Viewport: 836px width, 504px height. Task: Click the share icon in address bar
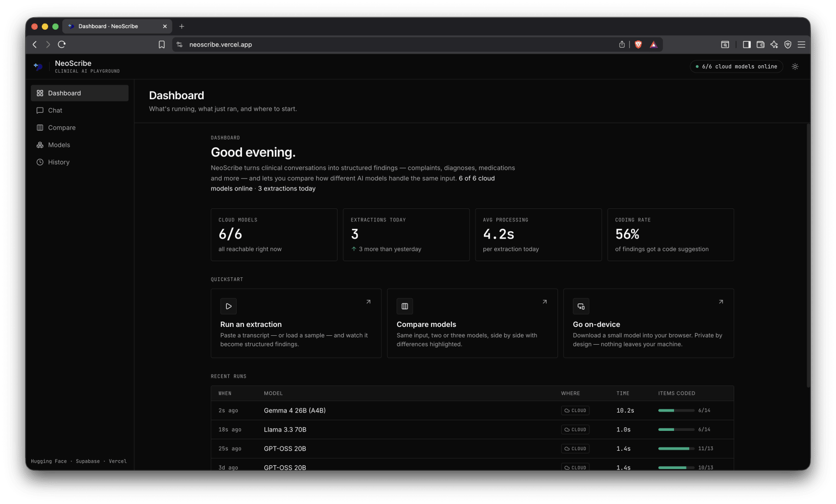622,44
